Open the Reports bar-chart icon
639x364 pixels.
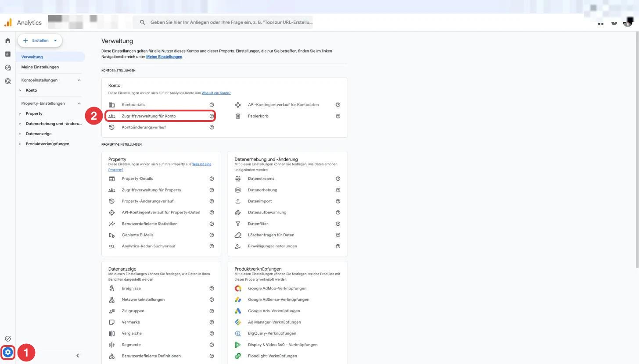(x=7, y=54)
